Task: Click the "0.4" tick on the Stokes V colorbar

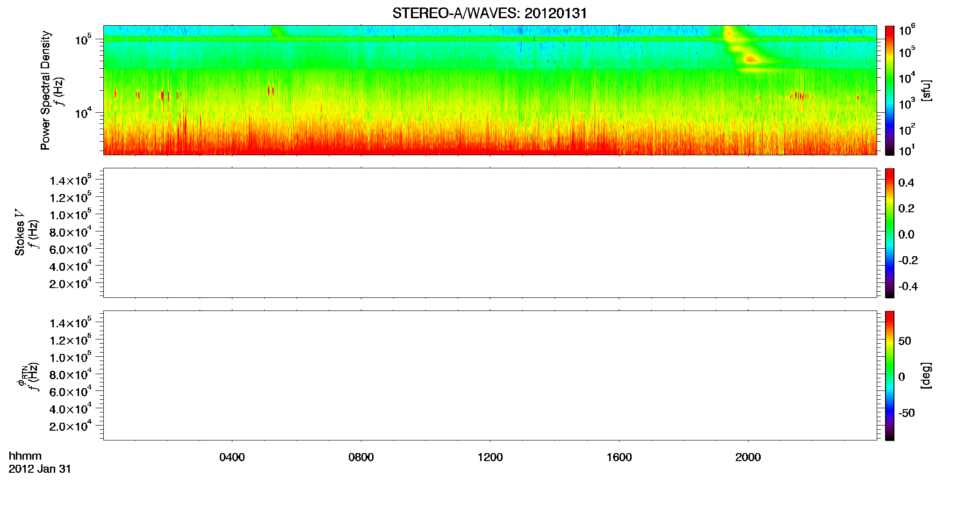Action: tap(906, 183)
